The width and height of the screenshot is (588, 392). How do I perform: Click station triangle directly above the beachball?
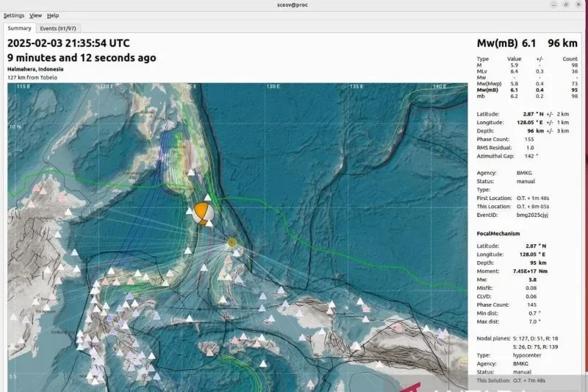coord(208,197)
